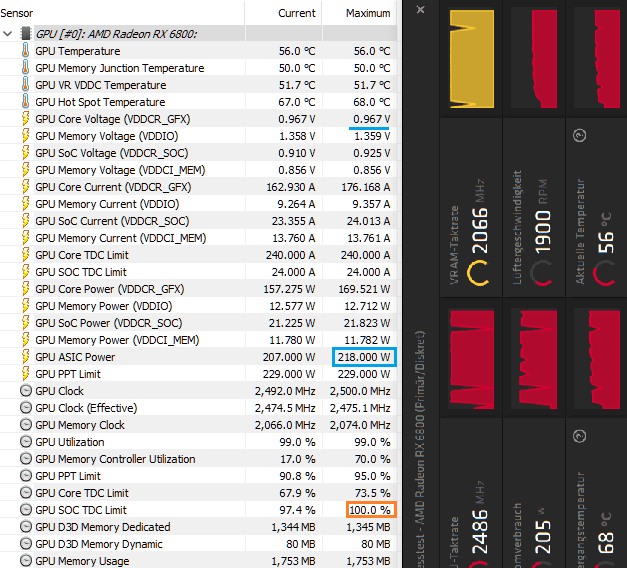The width and height of the screenshot is (627, 568).
Task: Click the clock icon beside GPU Memory Usage
Action: pos(26,561)
